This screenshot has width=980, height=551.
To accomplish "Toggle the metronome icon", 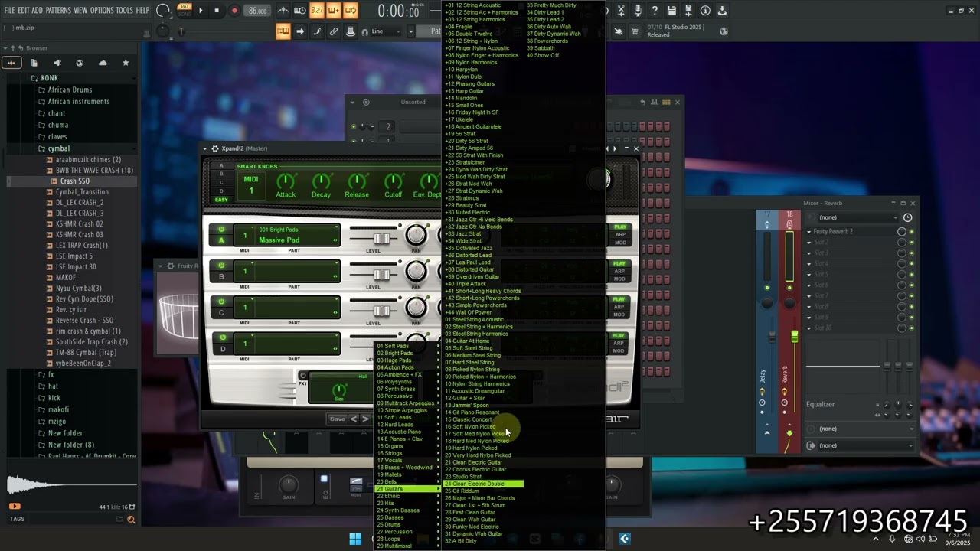I will [x=283, y=11].
